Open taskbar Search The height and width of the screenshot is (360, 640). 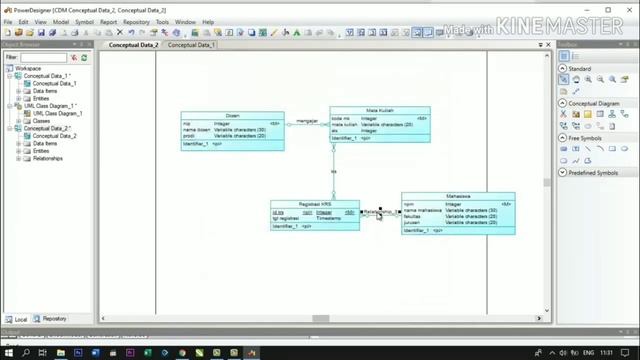point(26,353)
